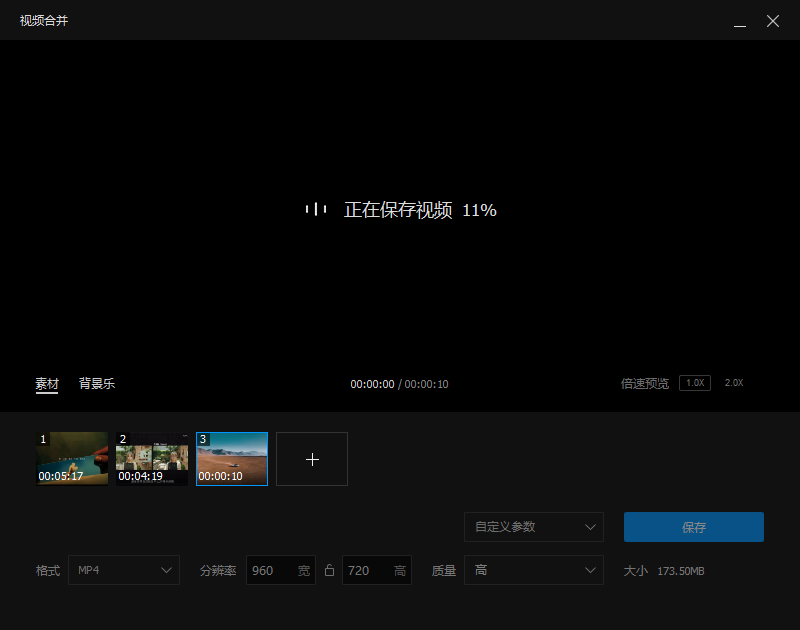The width and height of the screenshot is (800, 630).
Task: Click the saving progress indicator icon
Action: click(315, 210)
